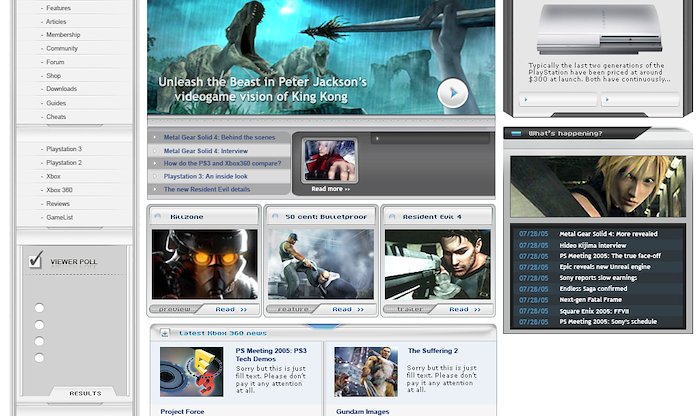Open the Project Force headline
The image size is (700, 416).
tap(182, 412)
